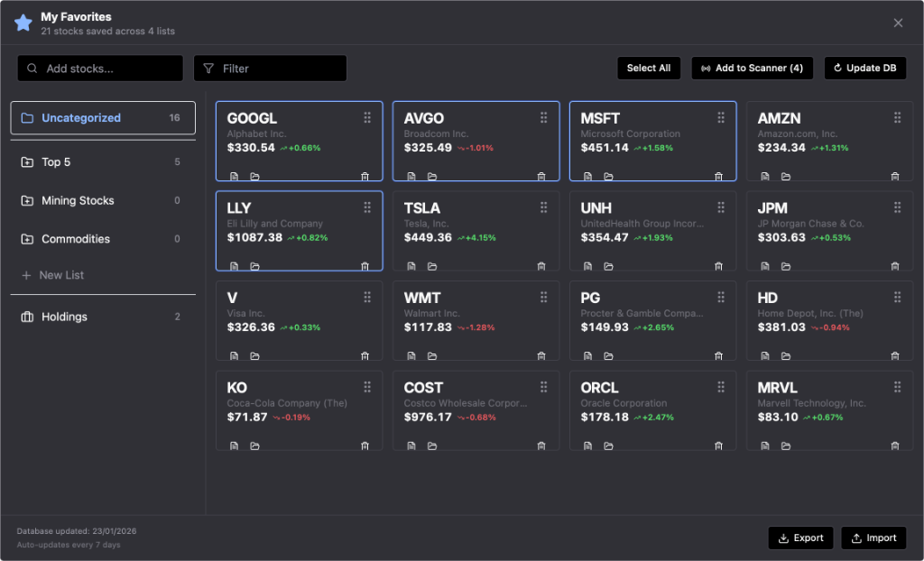Viewport: 924px width, 561px height.
Task: Click the folder icon on the COST card
Action: point(432,446)
